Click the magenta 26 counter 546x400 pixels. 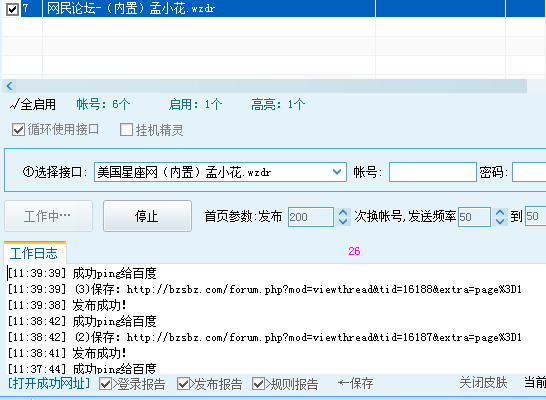point(354,251)
